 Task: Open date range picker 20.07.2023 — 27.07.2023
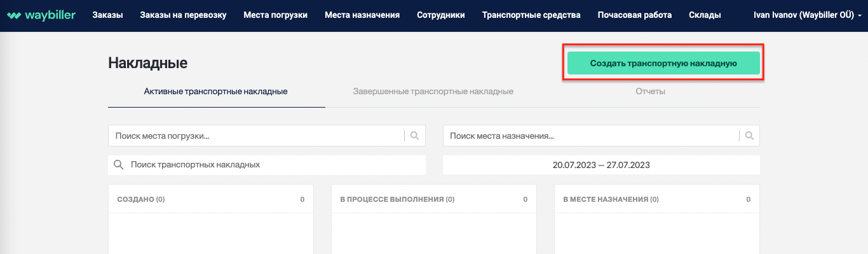601,165
